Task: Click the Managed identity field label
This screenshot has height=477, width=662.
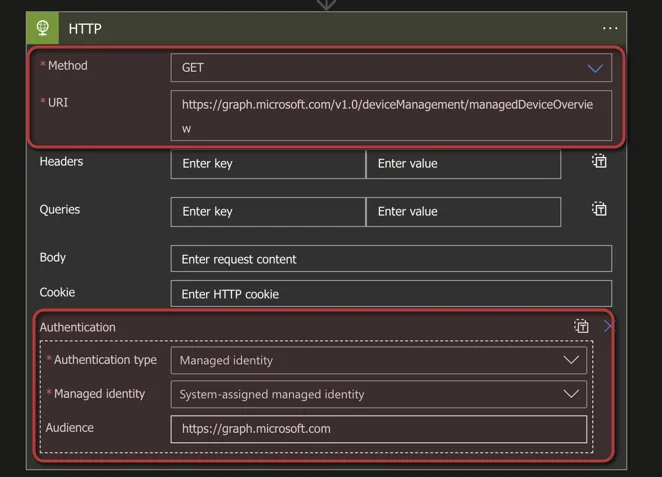Action: (99, 394)
